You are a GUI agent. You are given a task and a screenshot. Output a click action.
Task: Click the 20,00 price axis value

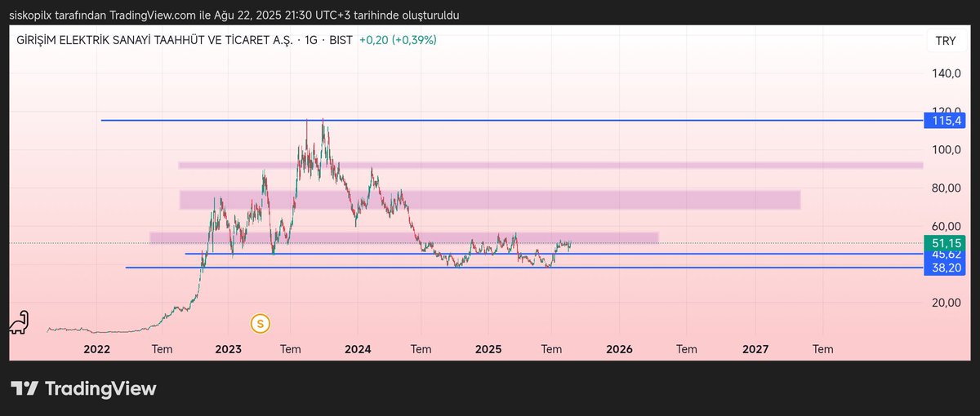coord(947,303)
